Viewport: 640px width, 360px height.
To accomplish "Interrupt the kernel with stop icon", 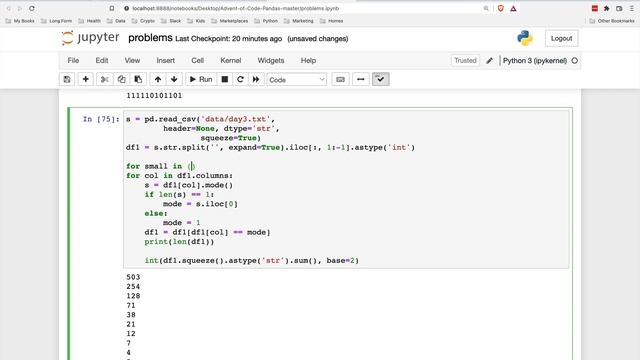I will (x=224, y=80).
